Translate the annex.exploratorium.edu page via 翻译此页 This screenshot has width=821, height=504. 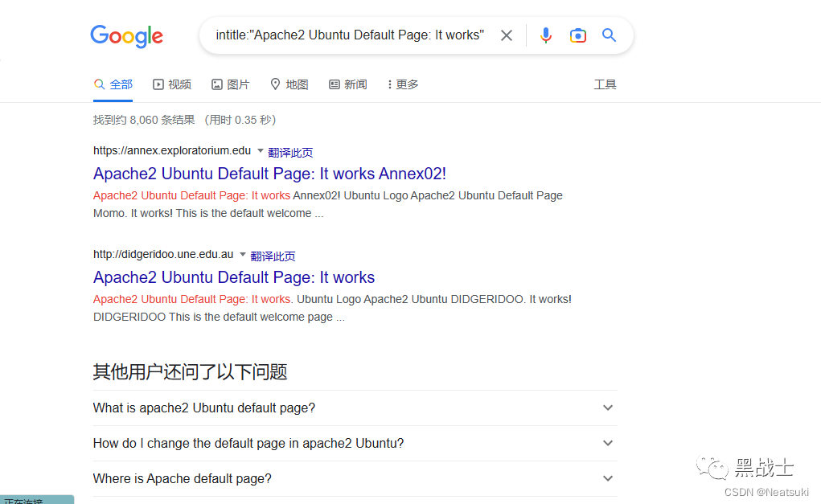coord(290,152)
